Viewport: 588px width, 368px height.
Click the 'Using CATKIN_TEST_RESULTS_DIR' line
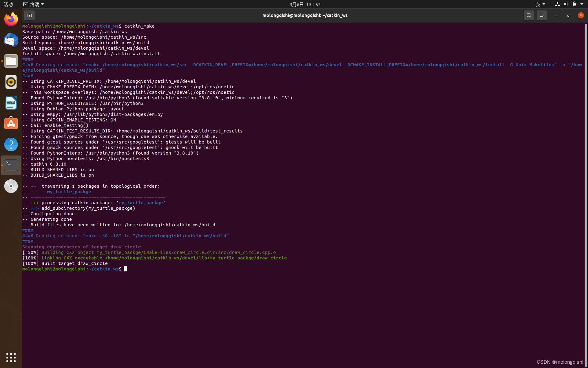(132, 131)
